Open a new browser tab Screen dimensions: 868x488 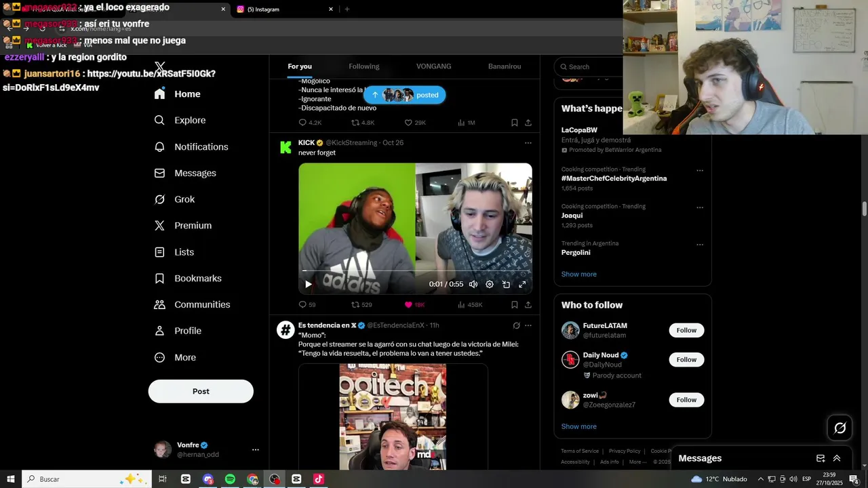[x=347, y=9]
